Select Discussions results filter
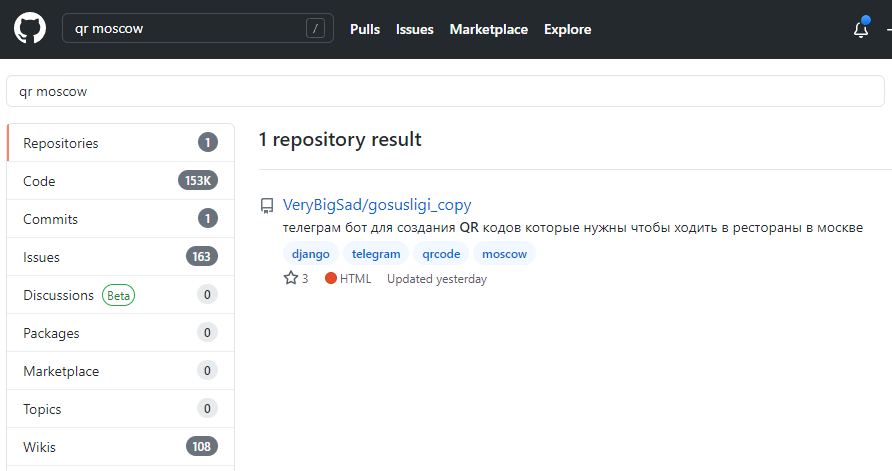The height and width of the screenshot is (471, 892). pos(121,295)
